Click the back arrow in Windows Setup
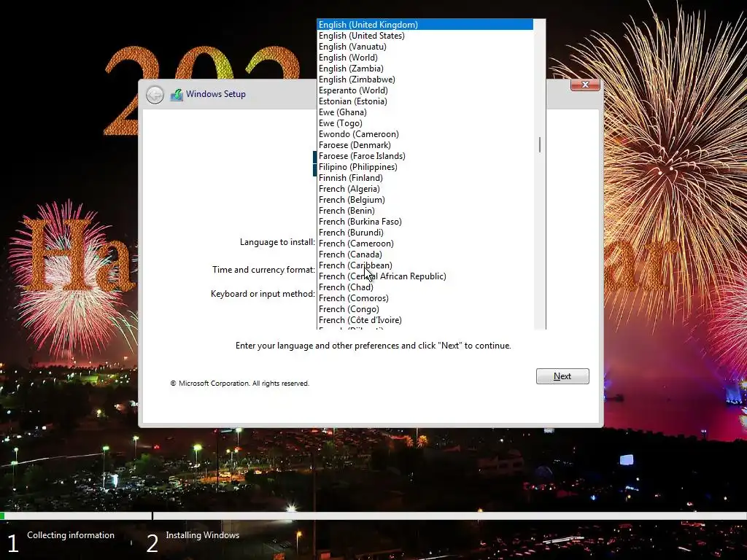This screenshot has width=747, height=560. 155,95
